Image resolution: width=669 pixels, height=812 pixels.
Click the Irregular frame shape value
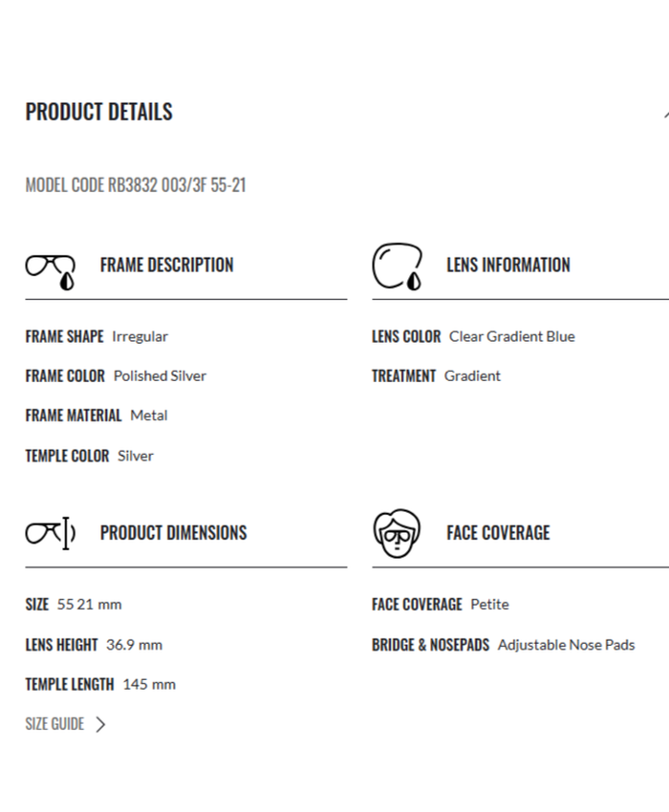coord(140,336)
